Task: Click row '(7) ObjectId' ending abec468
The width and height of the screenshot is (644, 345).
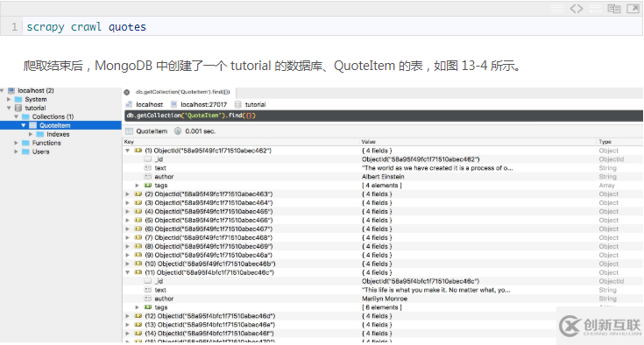Action: [x=209, y=237]
